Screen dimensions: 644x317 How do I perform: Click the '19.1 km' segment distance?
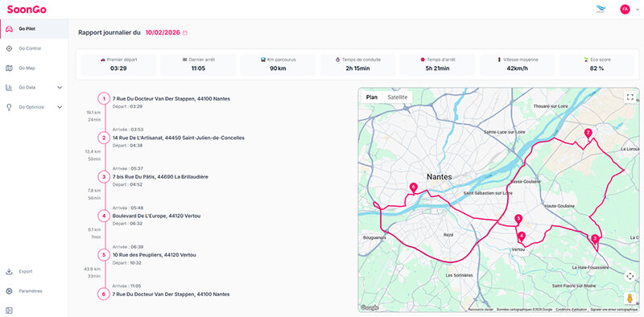93,113
